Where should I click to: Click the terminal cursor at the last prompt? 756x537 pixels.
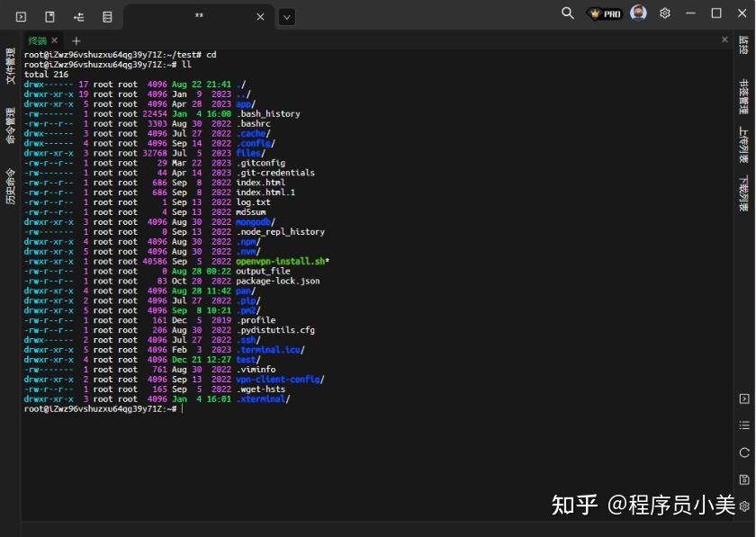tap(182, 408)
